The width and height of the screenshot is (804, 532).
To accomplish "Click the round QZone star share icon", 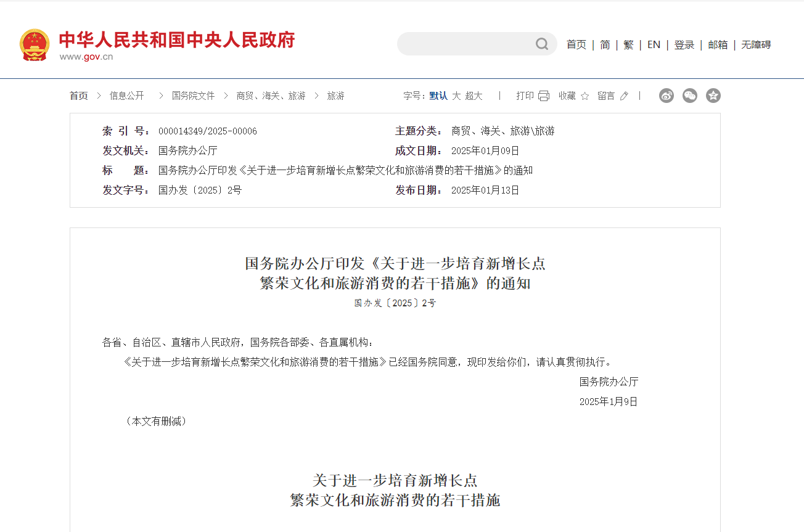I will point(713,96).
